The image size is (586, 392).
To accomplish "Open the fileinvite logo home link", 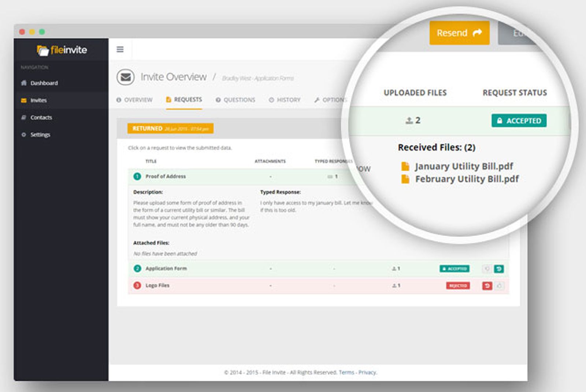I will [61, 50].
